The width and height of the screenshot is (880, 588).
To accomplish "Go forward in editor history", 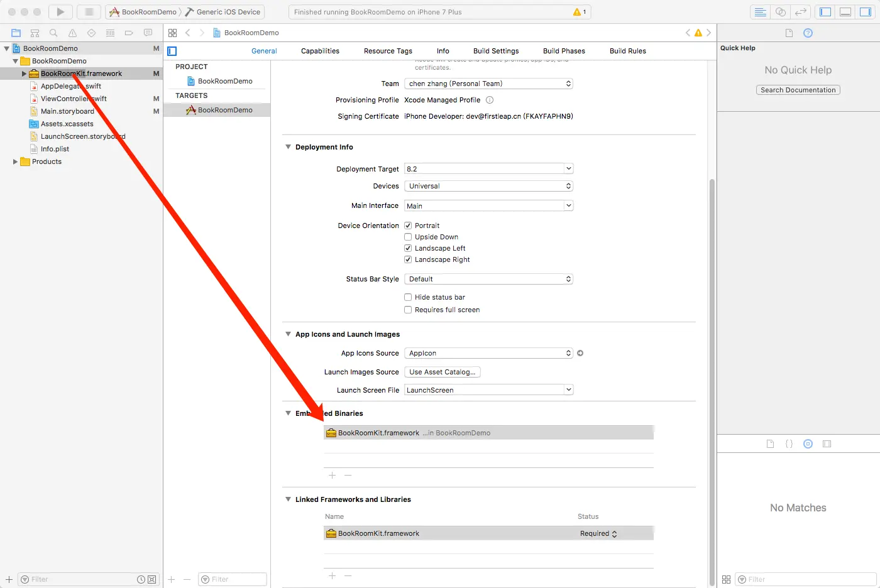I will point(202,33).
